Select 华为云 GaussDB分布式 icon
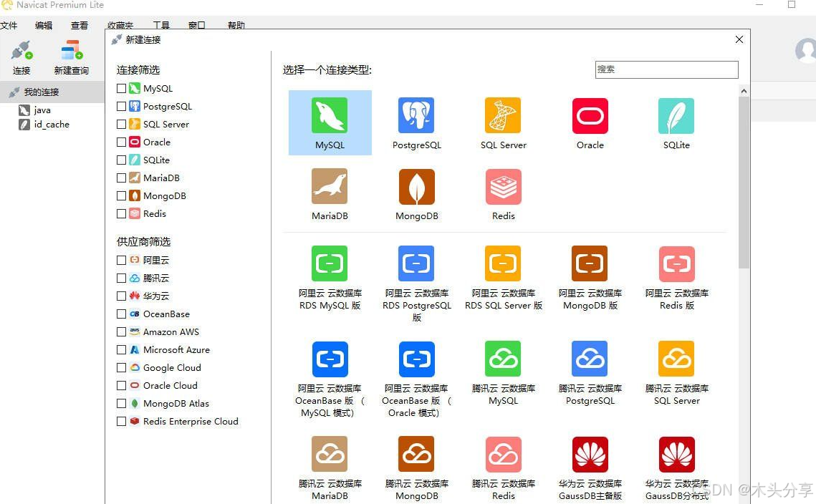This screenshot has width=816, height=504. pos(676,454)
